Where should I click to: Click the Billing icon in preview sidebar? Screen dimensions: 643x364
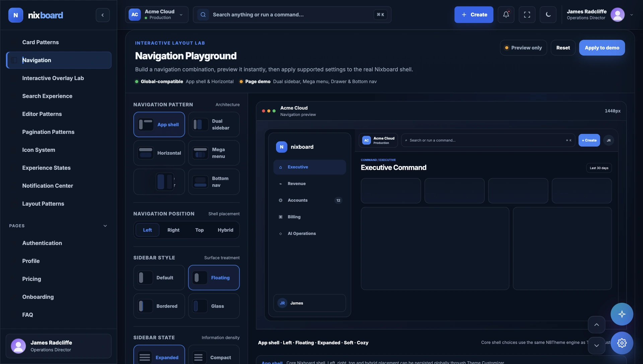point(281,217)
